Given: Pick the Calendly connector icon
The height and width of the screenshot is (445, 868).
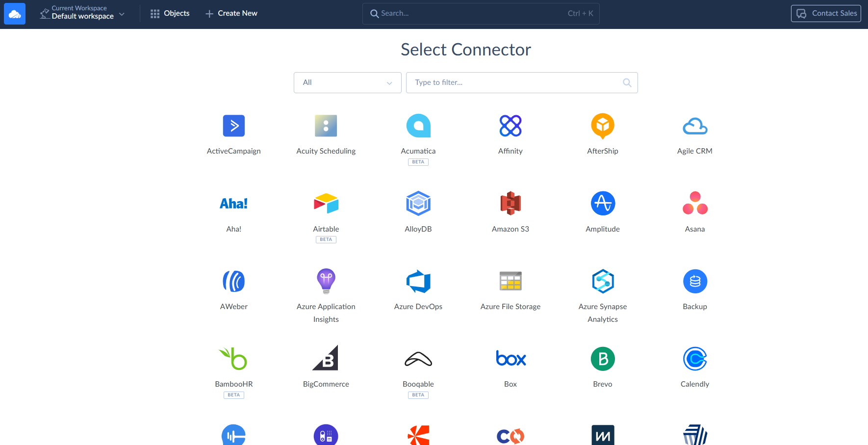Looking at the screenshot, I should pyautogui.click(x=694, y=359).
